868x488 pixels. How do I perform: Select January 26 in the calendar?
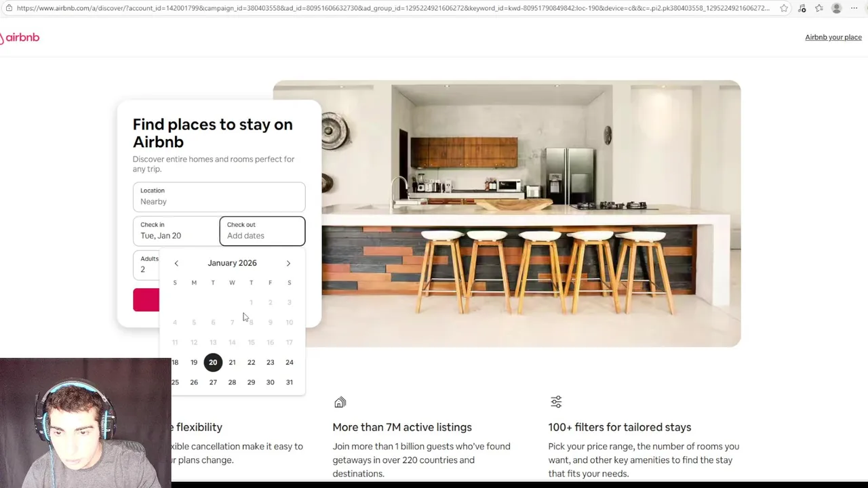[x=194, y=382]
